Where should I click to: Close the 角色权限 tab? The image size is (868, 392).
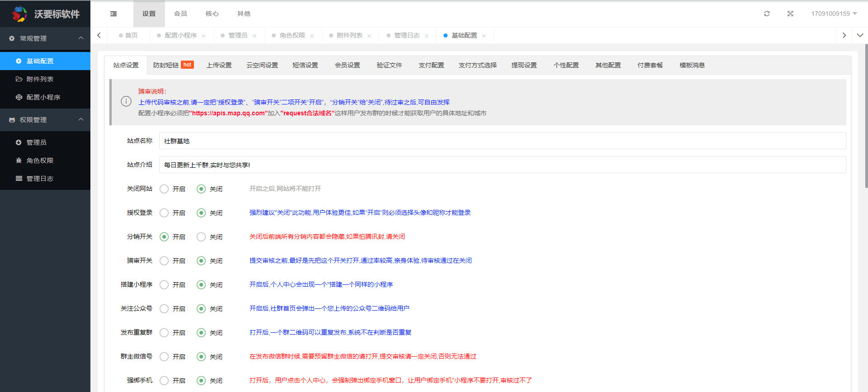tap(312, 36)
